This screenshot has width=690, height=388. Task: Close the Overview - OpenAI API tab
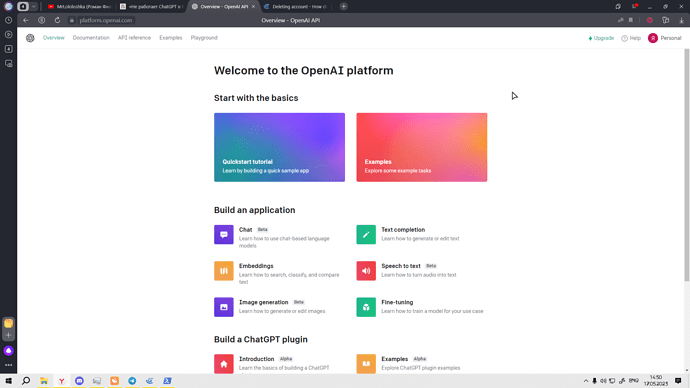[x=253, y=7]
